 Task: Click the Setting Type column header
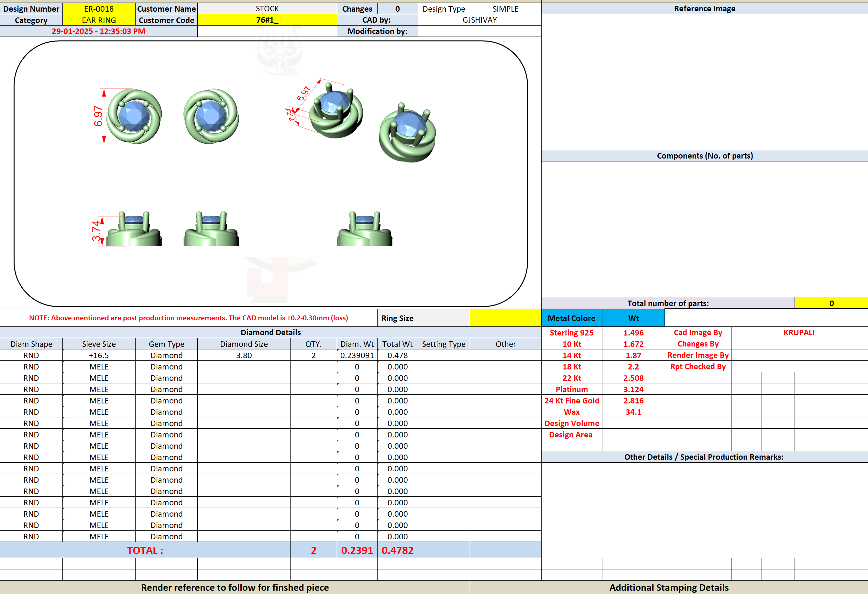(x=444, y=344)
